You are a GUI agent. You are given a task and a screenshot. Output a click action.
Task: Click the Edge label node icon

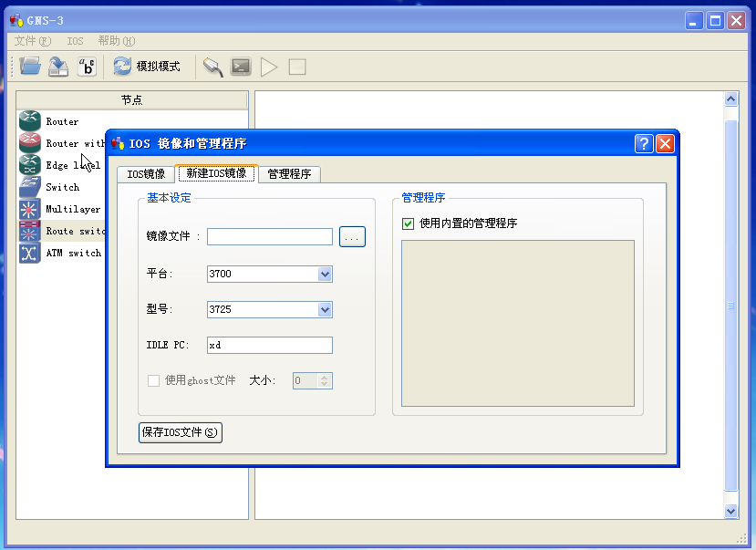27,165
